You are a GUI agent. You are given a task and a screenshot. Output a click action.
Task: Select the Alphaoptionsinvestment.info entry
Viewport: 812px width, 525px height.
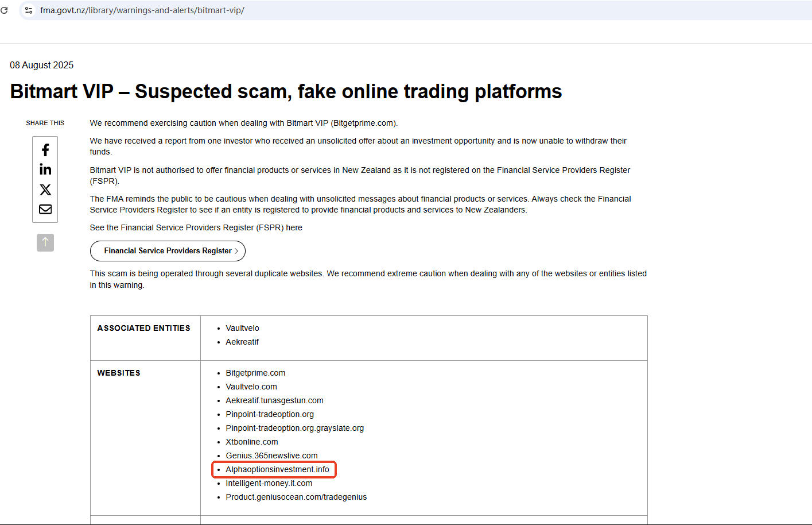(x=278, y=469)
